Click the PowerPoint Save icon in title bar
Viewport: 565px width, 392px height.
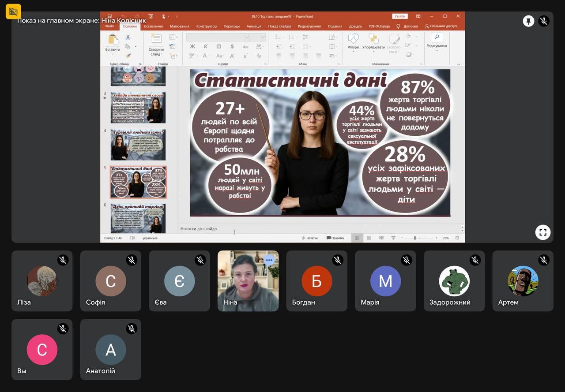[109, 16]
